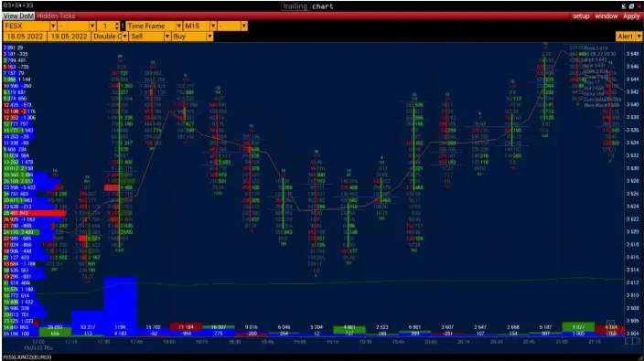Toggle the View DoM button

pyautogui.click(x=18, y=16)
